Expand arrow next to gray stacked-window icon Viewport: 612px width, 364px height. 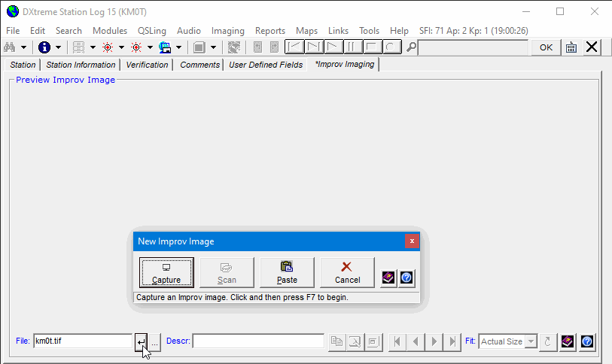tap(213, 47)
